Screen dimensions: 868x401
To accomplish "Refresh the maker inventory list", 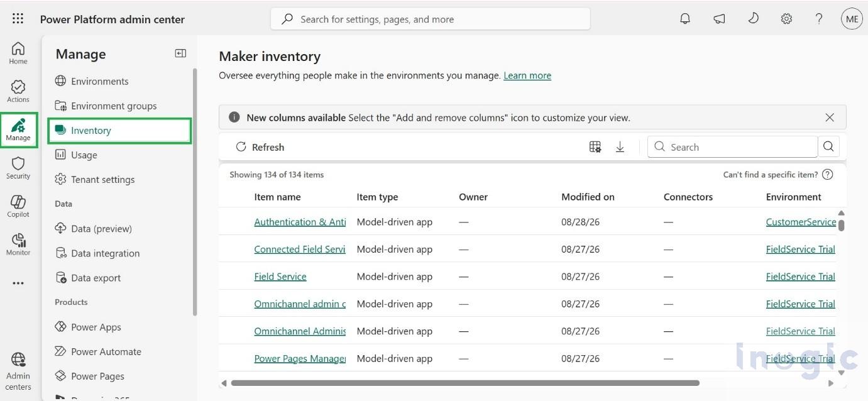I will coord(260,147).
